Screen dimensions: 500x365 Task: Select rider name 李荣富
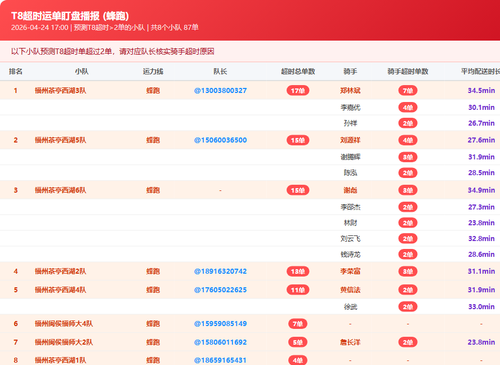(350, 271)
